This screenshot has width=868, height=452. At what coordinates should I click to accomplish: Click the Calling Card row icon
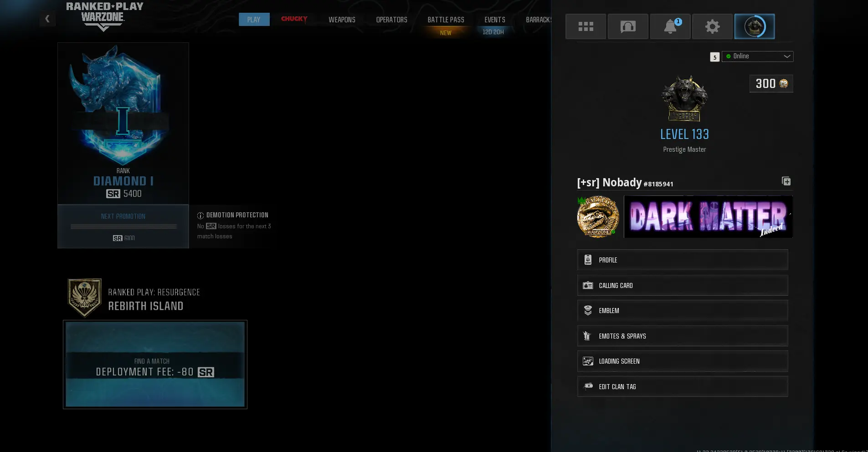coord(588,285)
